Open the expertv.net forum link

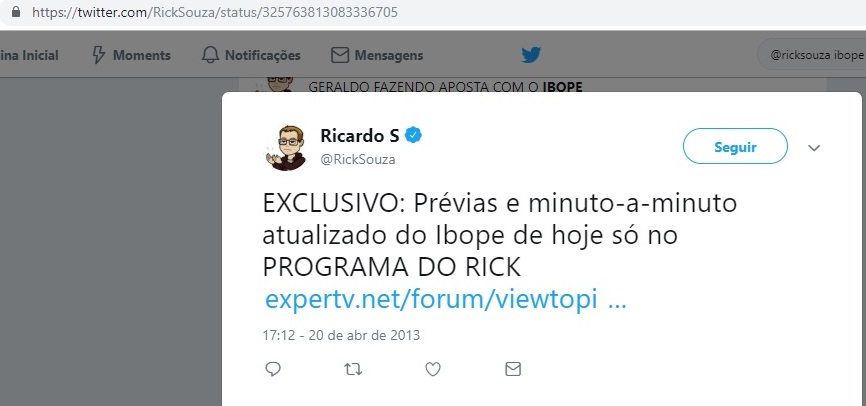pos(445,300)
